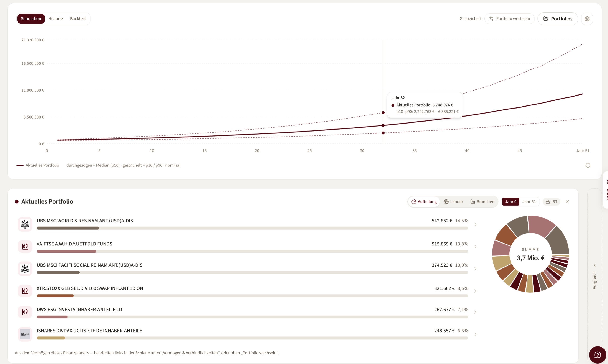The height and width of the screenshot is (364, 608).
Task: Click the 542.852 € value
Action: (442, 221)
